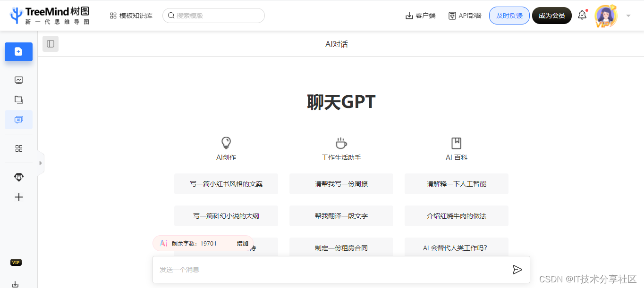Click the TreeMind logo
This screenshot has width=644, height=288.
[50, 16]
